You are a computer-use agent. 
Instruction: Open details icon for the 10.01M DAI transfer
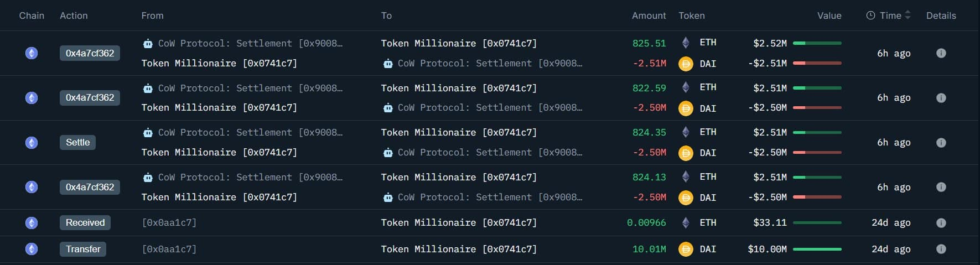click(941, 249)
